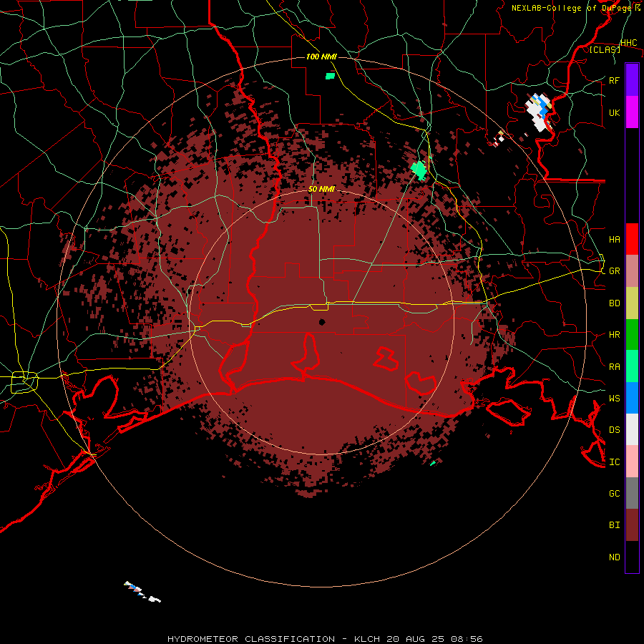Viewport: 644px width, 644px height.
Task: Pick the HR green legend swatch
Action: (x=632, y=335)
